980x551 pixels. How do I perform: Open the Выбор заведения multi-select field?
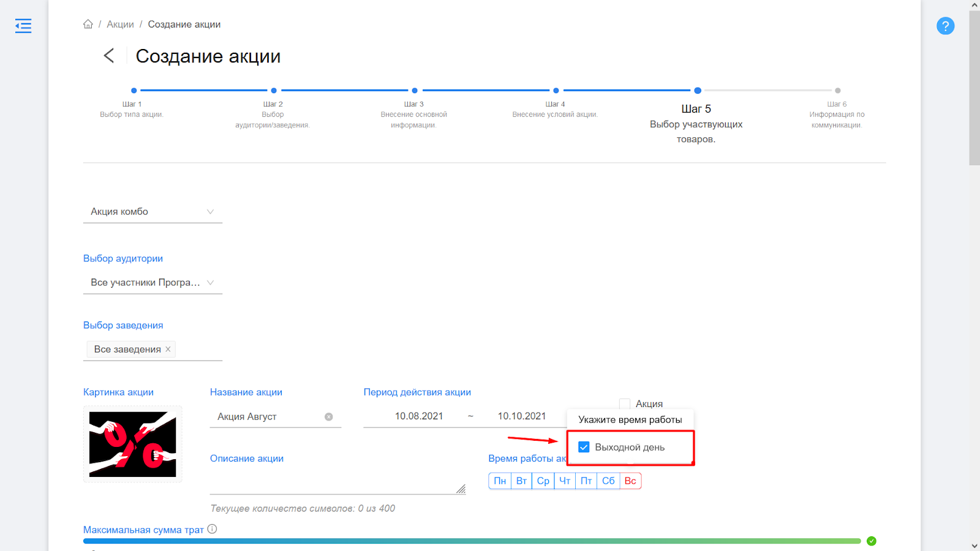click(x=153, y=350)
